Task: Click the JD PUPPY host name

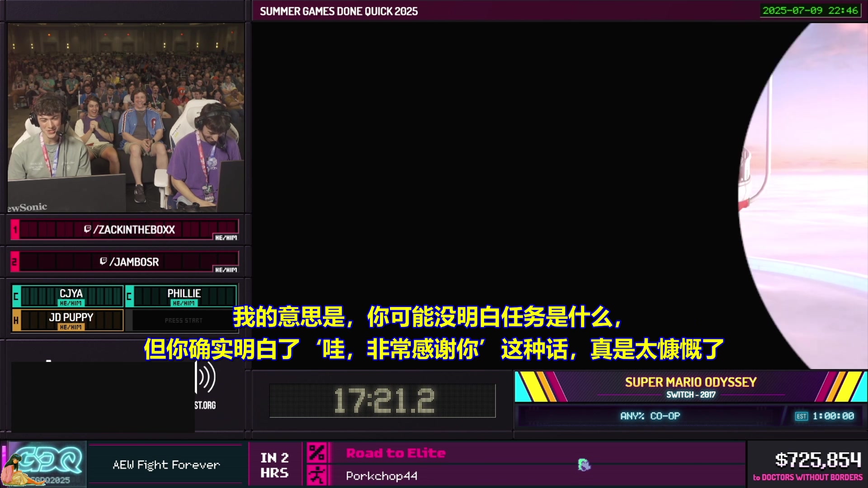Action: pos(71,317)
